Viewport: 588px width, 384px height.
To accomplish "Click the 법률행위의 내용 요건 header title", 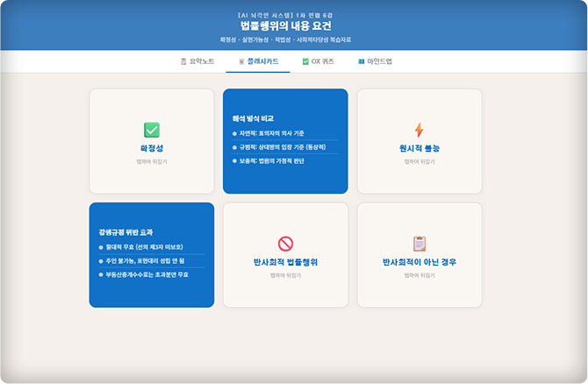I will coord(286,25).
